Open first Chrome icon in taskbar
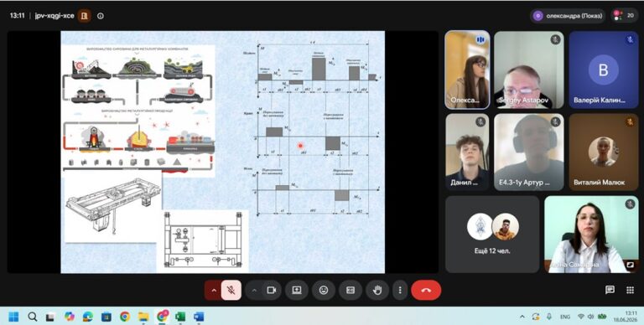The height and width of the screenshot is (325, 644). click(125, 317)
